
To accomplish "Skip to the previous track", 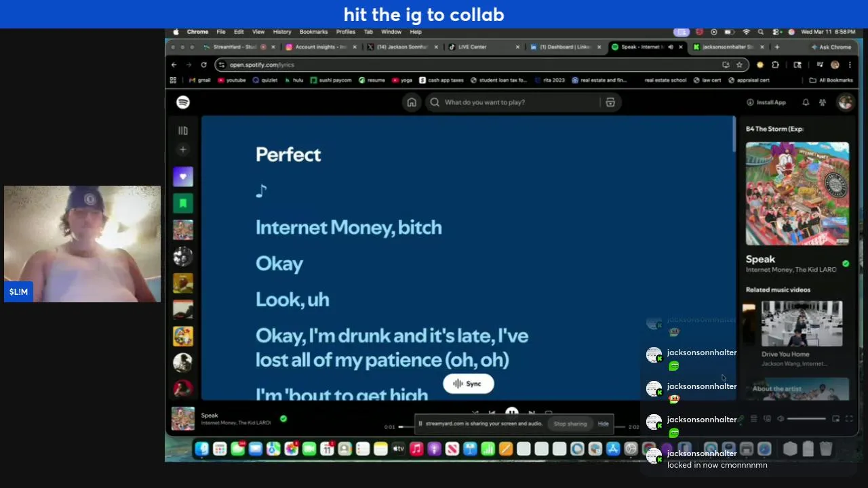I will [492, 412].
